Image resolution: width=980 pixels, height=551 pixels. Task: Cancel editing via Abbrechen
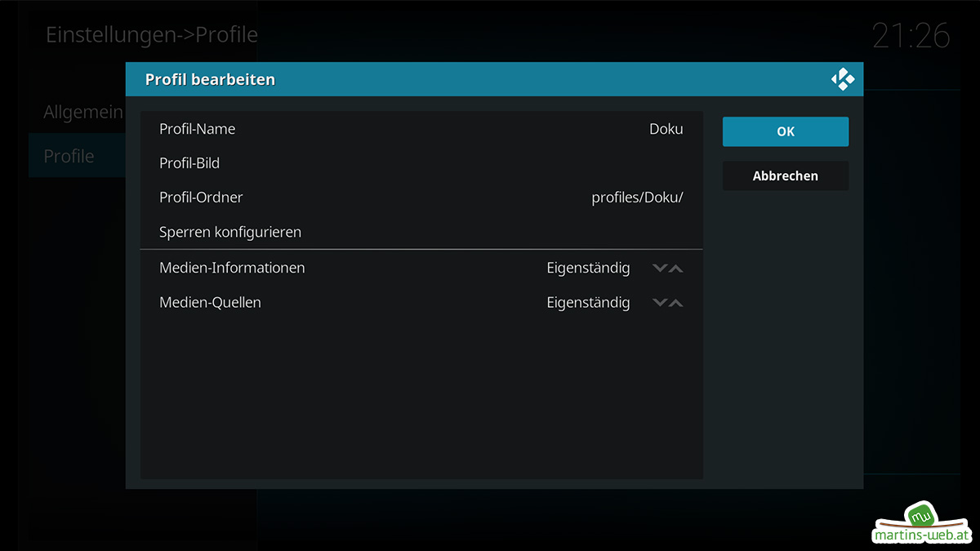(x=786, y=176)
